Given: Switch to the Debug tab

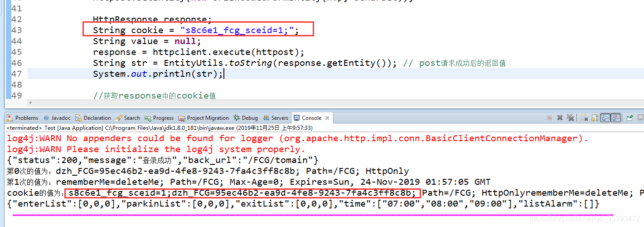Looking at the screenshot, I should pyautogui.click(x=246, y=118).
